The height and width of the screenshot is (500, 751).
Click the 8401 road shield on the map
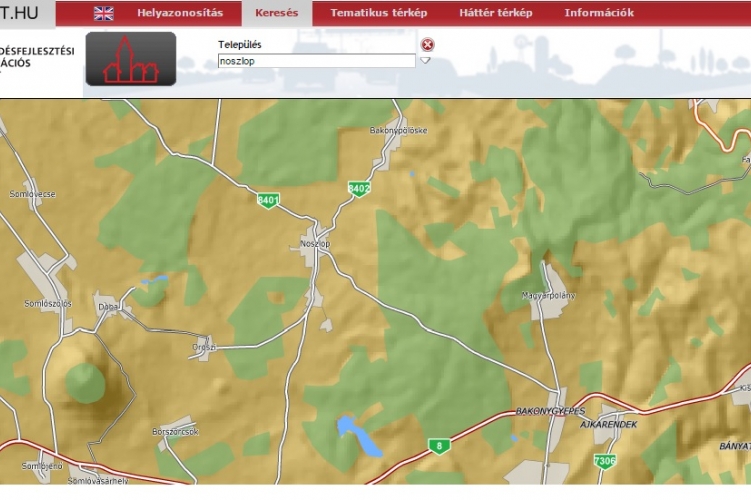pos(268,200)
